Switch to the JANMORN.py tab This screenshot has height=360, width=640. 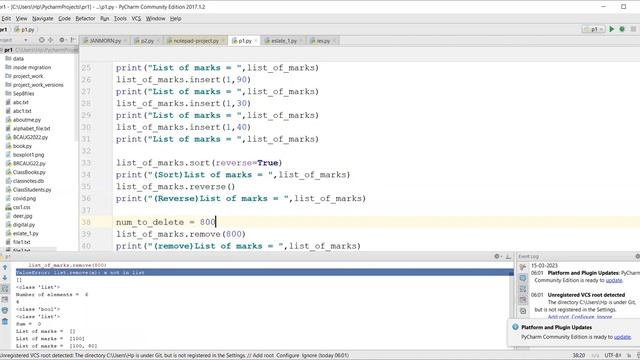pos(105,41)
